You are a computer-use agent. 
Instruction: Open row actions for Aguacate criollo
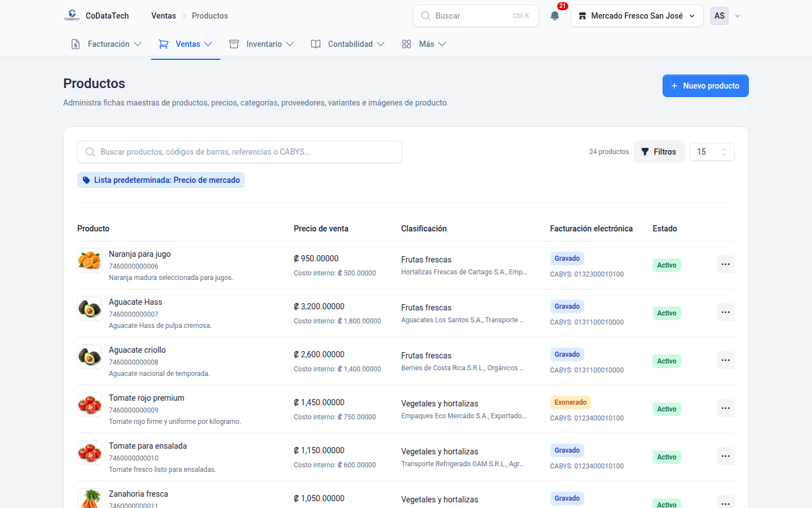(726, 360)
